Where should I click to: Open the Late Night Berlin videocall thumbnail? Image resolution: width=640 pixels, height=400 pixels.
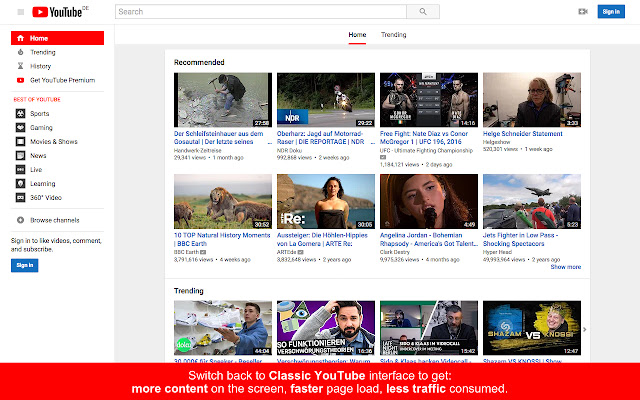pos(429,328)
